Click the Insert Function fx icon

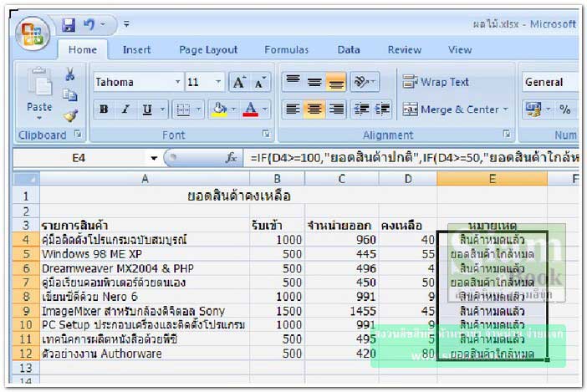pos(231,158)
